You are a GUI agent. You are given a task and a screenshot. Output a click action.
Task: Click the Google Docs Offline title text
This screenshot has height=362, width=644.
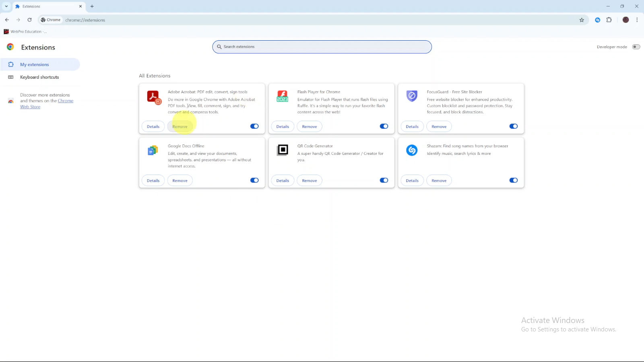click(x=186, y=146)
